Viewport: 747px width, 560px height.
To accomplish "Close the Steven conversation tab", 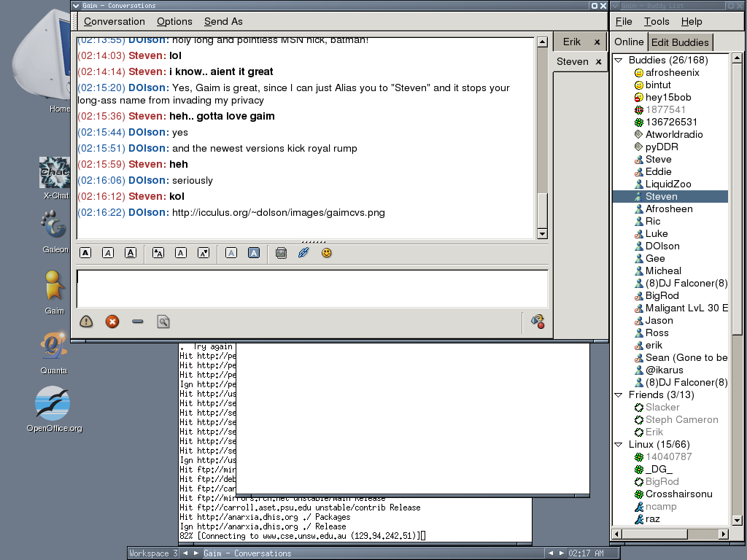I will [x=598, y=62].
